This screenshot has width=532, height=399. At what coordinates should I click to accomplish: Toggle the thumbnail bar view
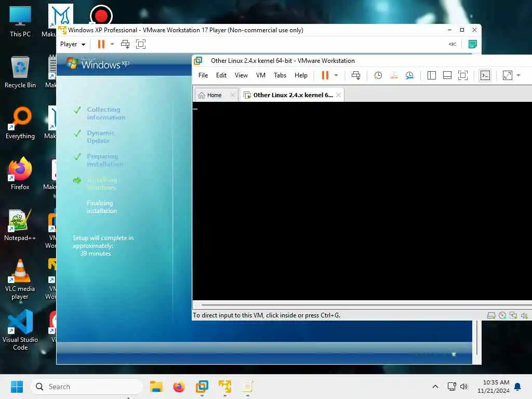click(x=447, y=75)
